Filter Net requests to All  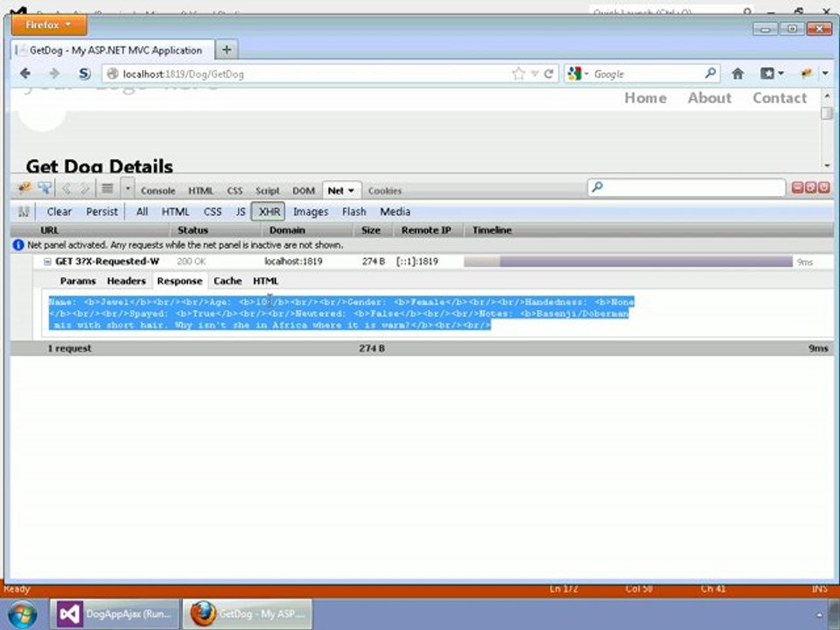pyautogui.click(x=142, y=212)
